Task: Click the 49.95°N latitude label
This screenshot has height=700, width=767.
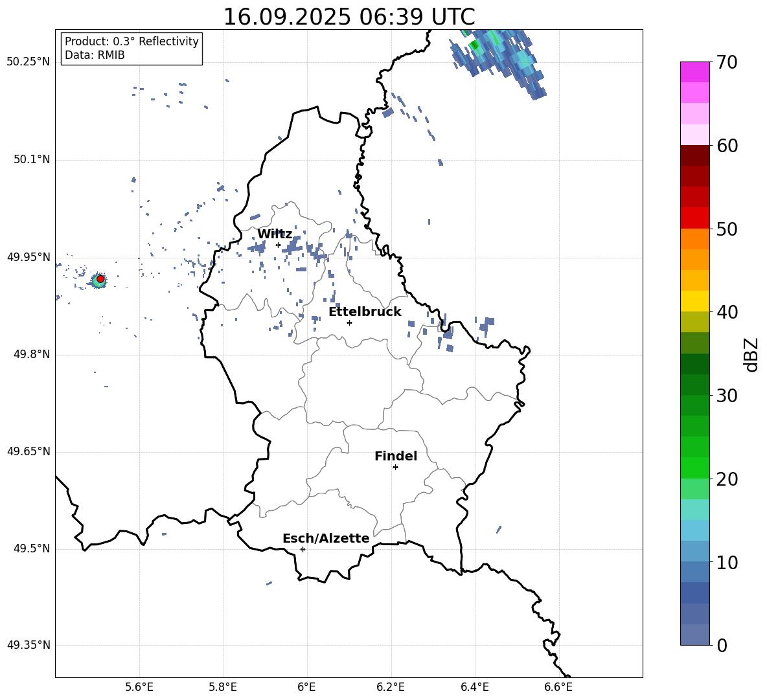Action: [29, 257]
